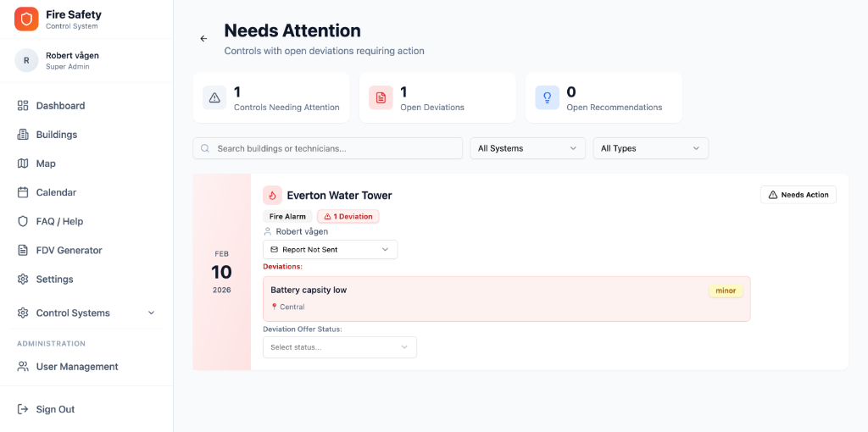
Task: Expand the Control Systems chevron
Action: click(x=152, y=313)
